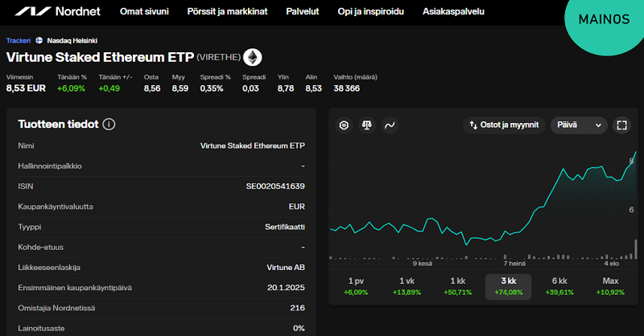The width and height of the screenshot is (644, 336).
Task: Click the Nordnet owners count 216
Action: coord(297,308)
